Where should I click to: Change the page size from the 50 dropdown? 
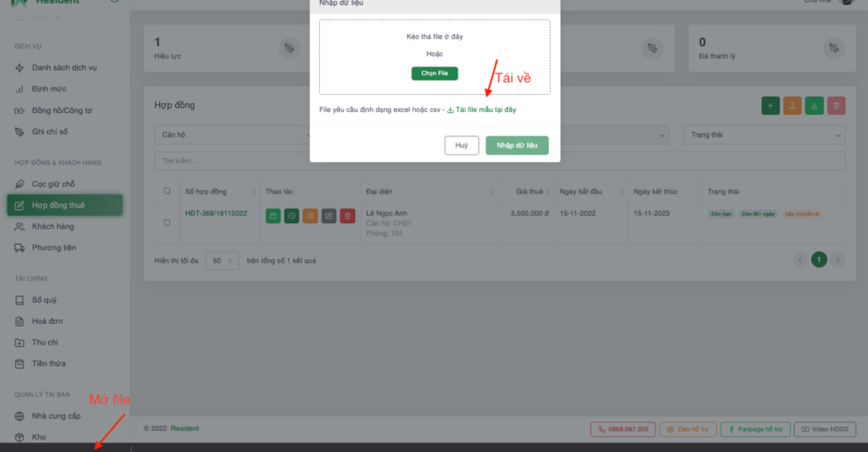222,260
